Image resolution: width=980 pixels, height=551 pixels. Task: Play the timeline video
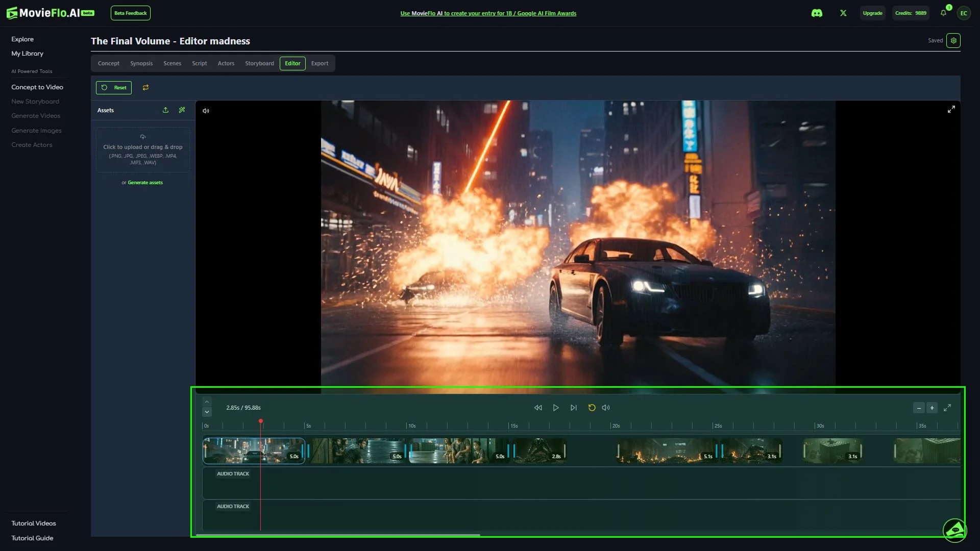pyautogui.click(x=556, y=408)
